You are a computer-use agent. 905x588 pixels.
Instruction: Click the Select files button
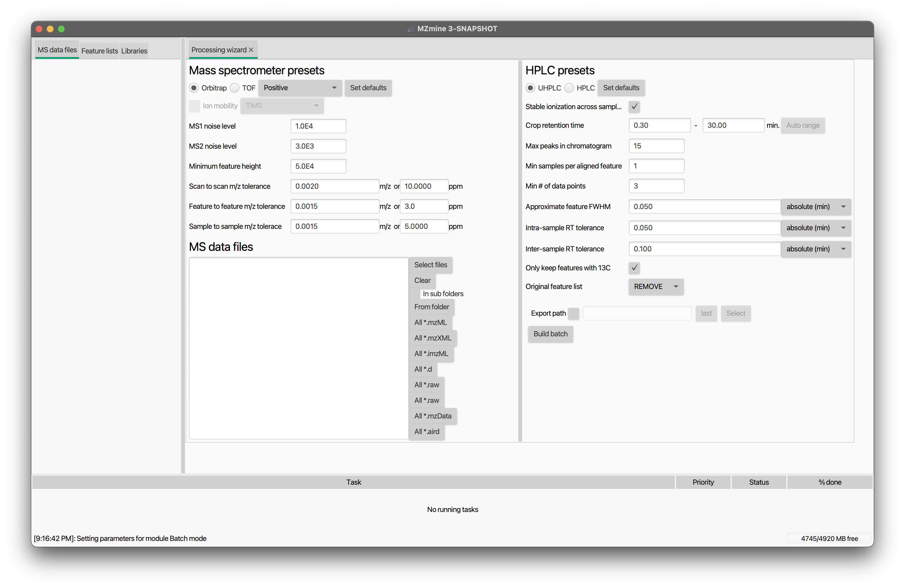coord(430,265)
